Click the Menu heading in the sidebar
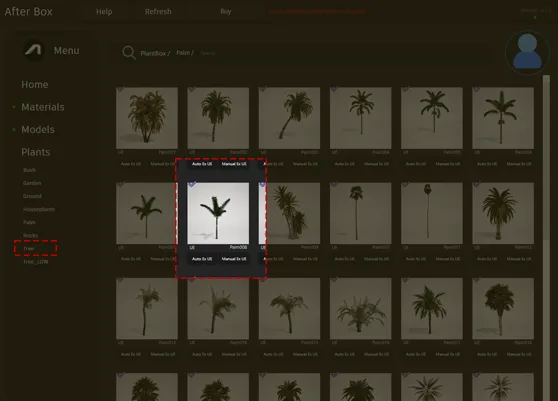Image resolution: width=558 pixels, height=401 pixels. pos(67,51)
